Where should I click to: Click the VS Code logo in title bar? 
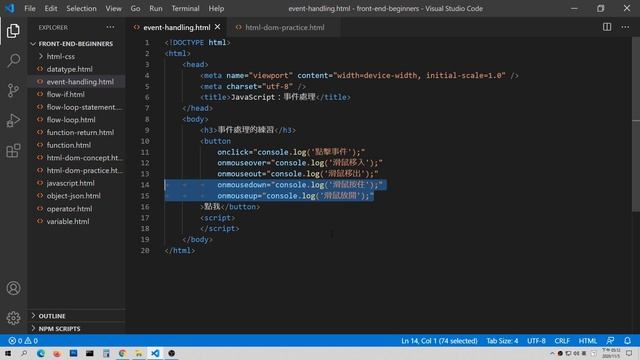(10, 8)
